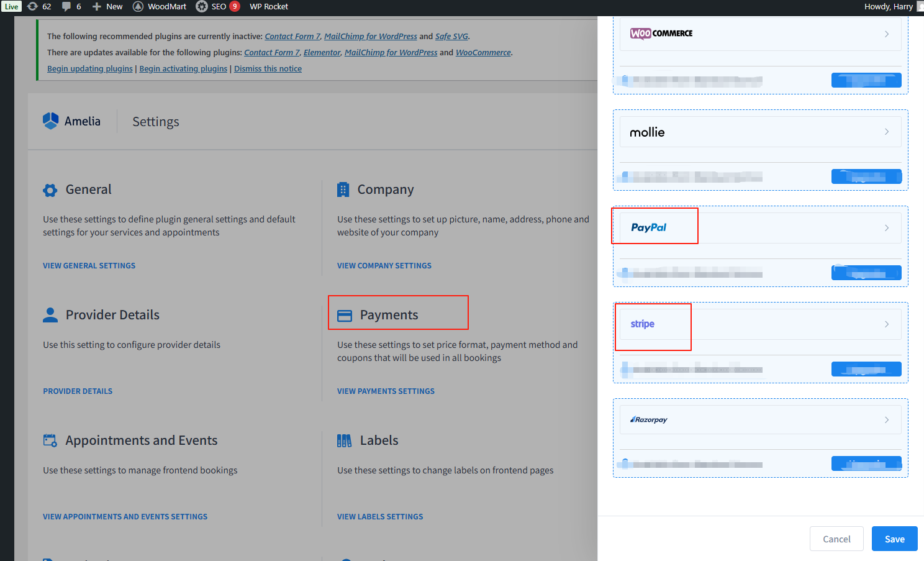Screen dimensions: 924x561
Task: Open the WP Rocket admin bar menu
Action: click(269, 6)
